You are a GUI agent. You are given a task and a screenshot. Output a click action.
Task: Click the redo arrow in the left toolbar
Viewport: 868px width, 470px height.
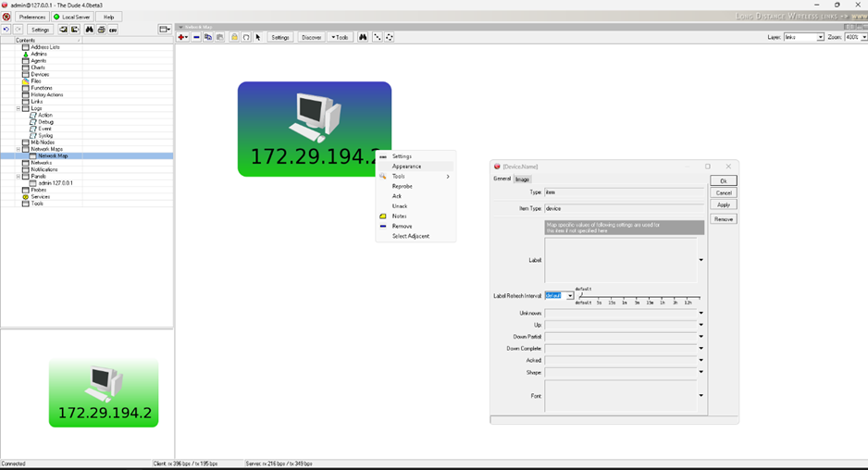[18, 30]
